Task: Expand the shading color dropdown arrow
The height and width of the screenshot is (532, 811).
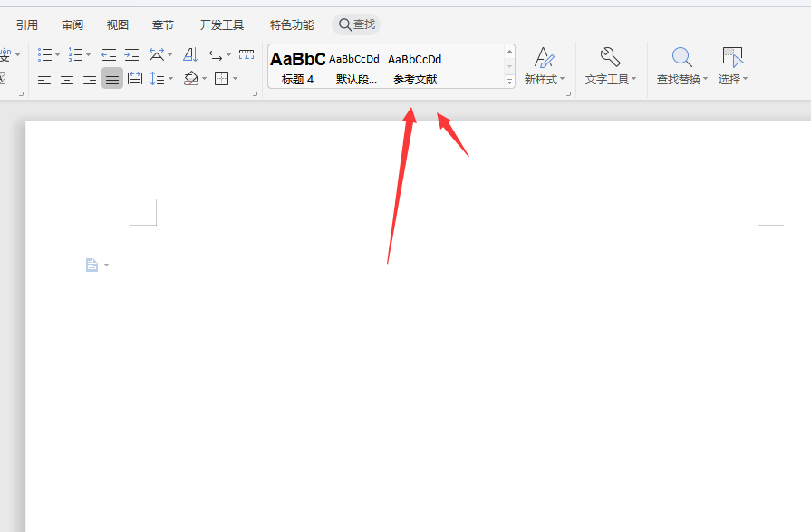Action: [x=204, y=79]
